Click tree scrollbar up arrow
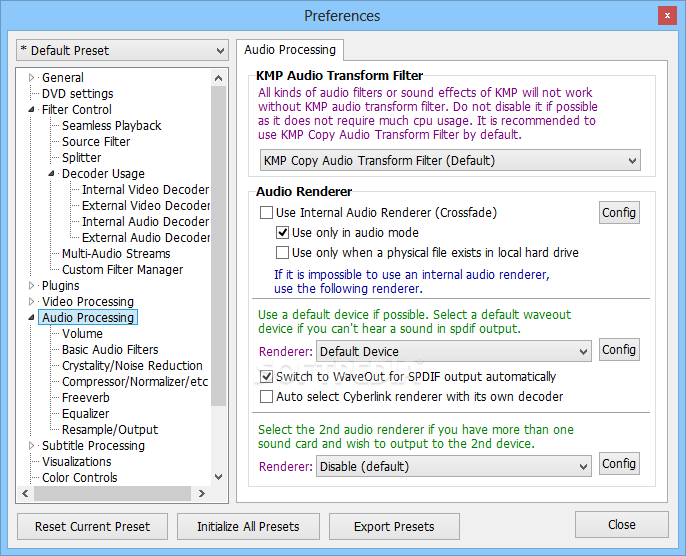Image resolution: width=686 pixels, height=556 pixels. tap(219, 78)
